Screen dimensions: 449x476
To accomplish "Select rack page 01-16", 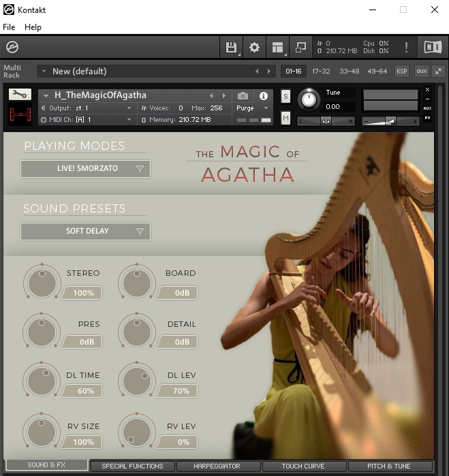I will point(294,72).
